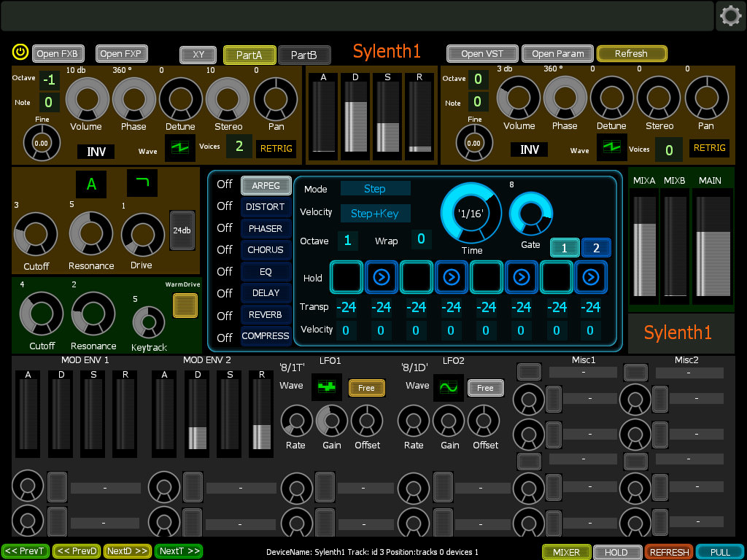Change oscillator A Note value
Viewport: 747px width, 560px height.
tap(49, 102)
